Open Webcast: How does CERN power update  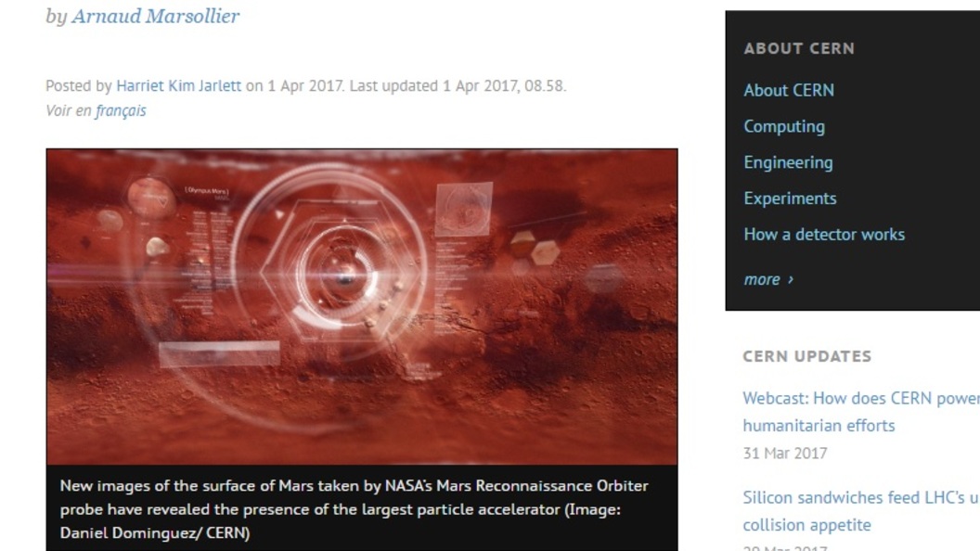[x=861, y=412]
